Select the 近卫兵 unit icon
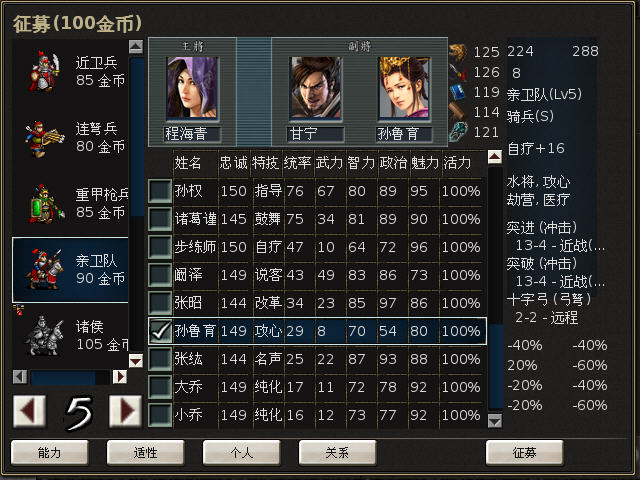Image resolution: width=640 pixels, height=480 pixels. point(44,71)
